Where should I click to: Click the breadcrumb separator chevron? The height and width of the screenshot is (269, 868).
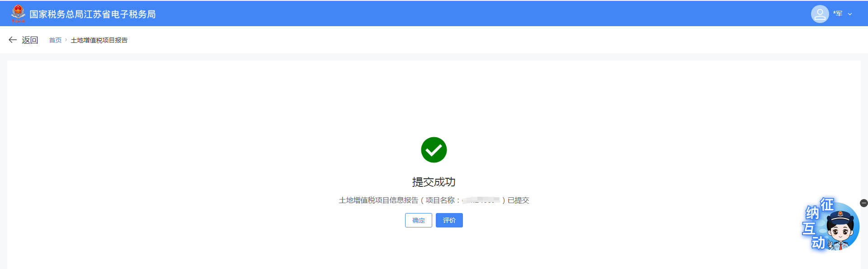tap(66, 40)
